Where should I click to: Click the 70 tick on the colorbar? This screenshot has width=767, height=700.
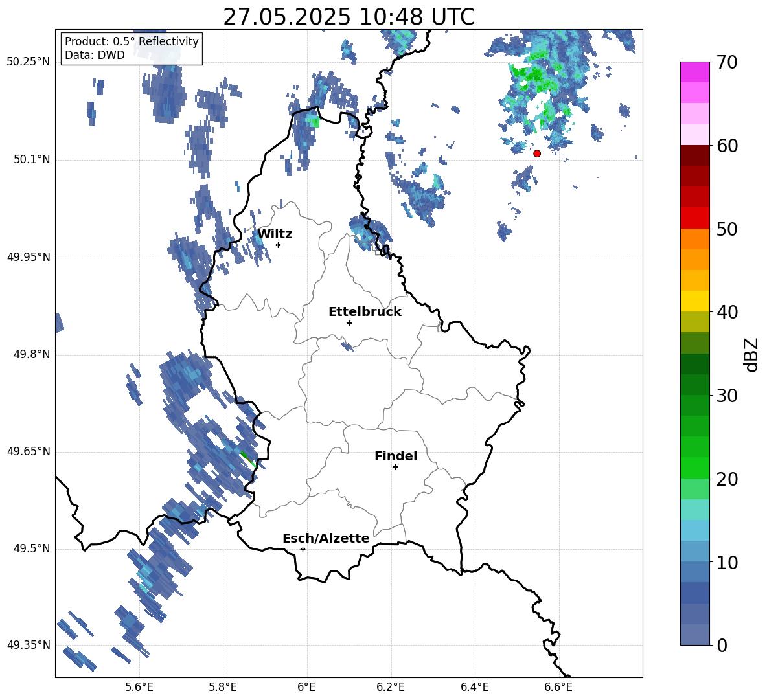click(x=727, y=63)
